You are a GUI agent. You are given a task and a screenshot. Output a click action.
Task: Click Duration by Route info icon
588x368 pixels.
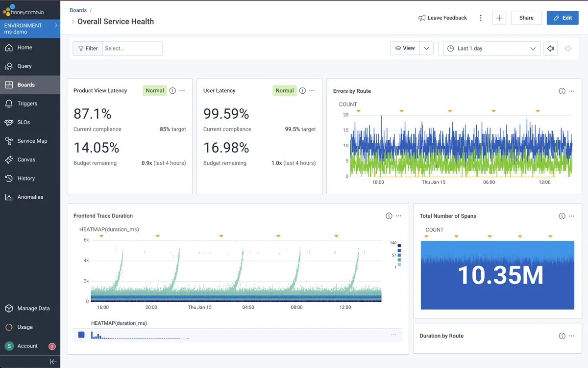[x=562, y=336]
